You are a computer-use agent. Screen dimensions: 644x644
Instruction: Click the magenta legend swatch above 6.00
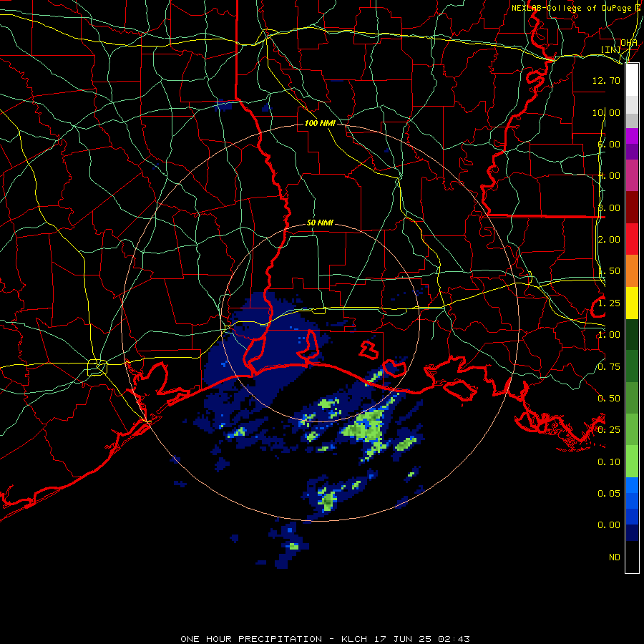tap(632, 136)
